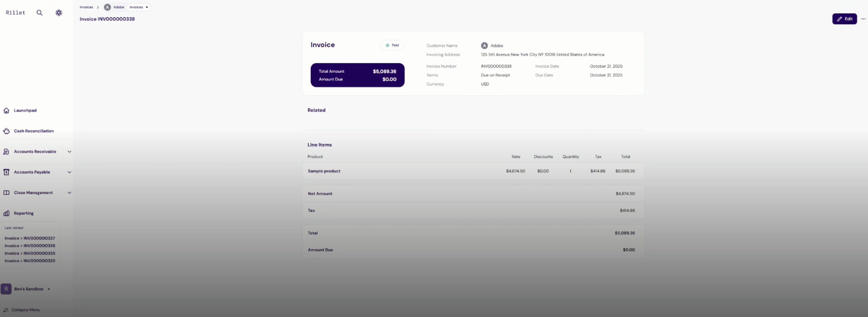Click the Cash Reconciliation piggy bank icon
This screenshot has height=317, width=868.
click(x=6, y=131)
